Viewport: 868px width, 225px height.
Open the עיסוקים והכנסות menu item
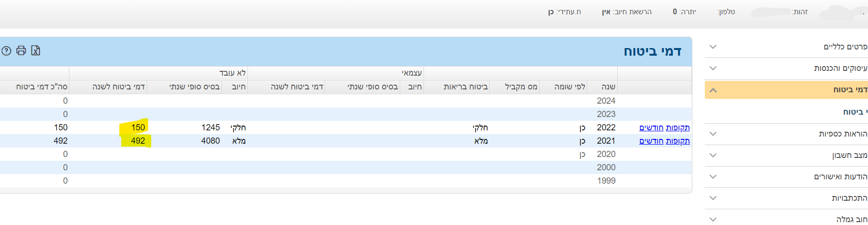pyautogui.click(x=841, y=68)
